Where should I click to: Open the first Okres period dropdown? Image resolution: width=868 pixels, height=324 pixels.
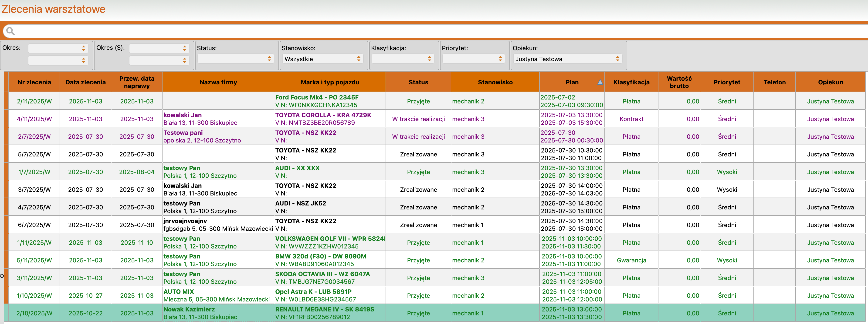(x=58, y=48)
